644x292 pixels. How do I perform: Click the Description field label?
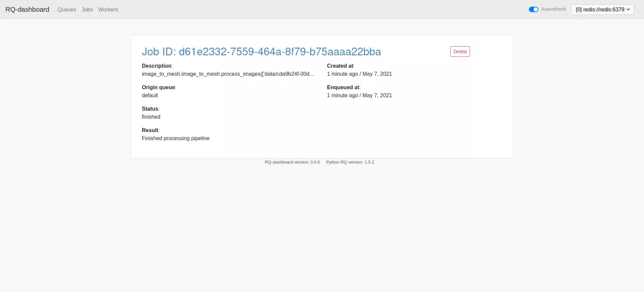[157, 65]
